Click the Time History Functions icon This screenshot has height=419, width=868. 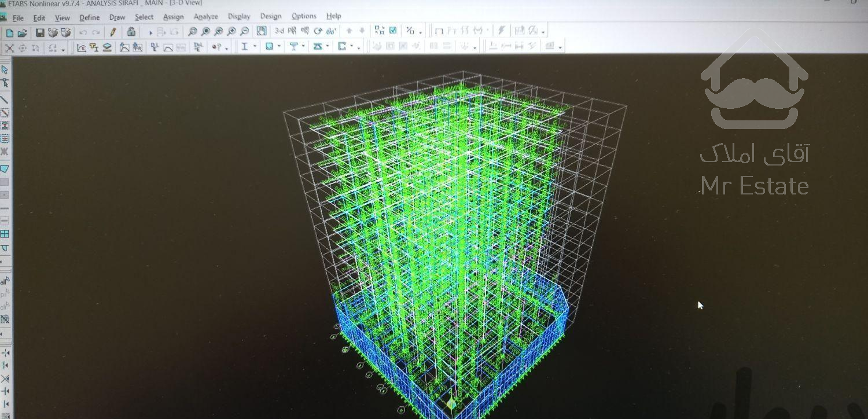point(138,47)
